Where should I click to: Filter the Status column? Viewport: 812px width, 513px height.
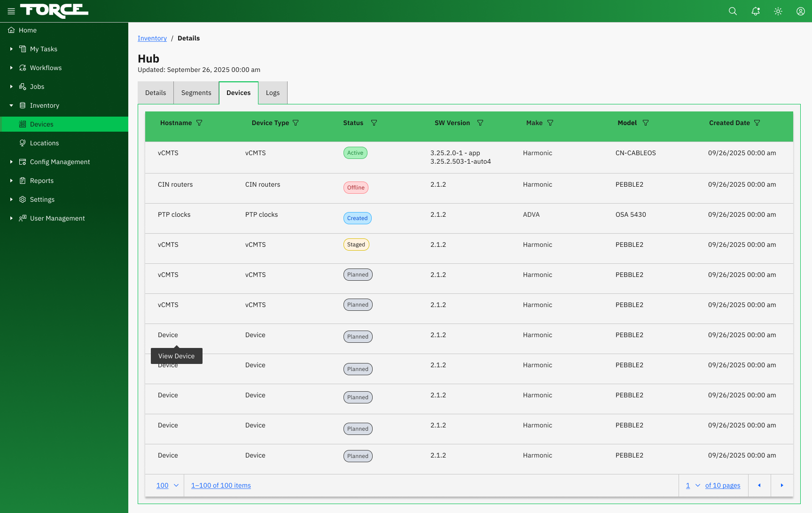pyautogui.click(x=374, y=123)
